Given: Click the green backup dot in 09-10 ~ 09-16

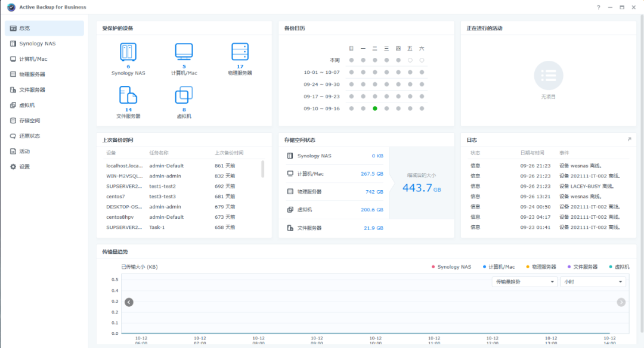Looking at the screenshot, I should (x=375, y=108).
